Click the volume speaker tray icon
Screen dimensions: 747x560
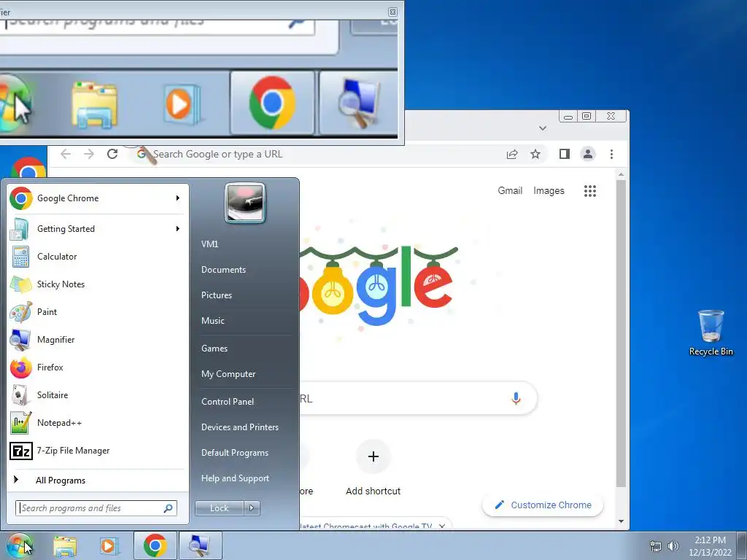click(x=673, y=546)
